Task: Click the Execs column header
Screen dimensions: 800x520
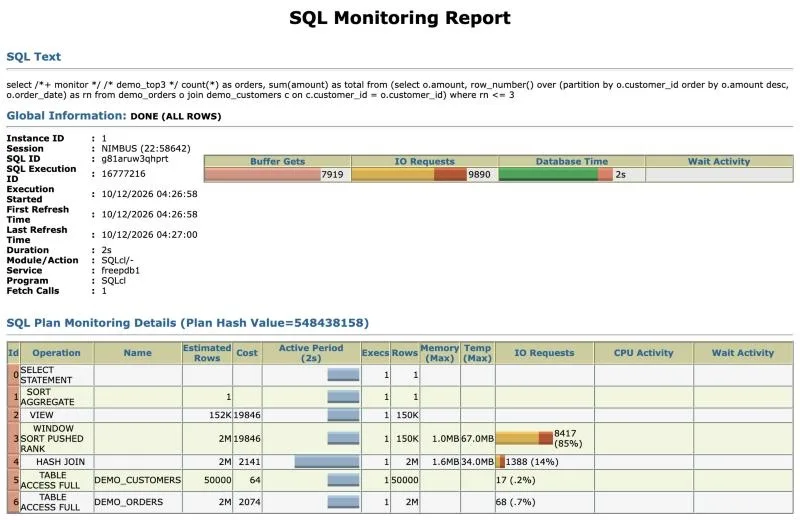Action: tap(376, 353)
